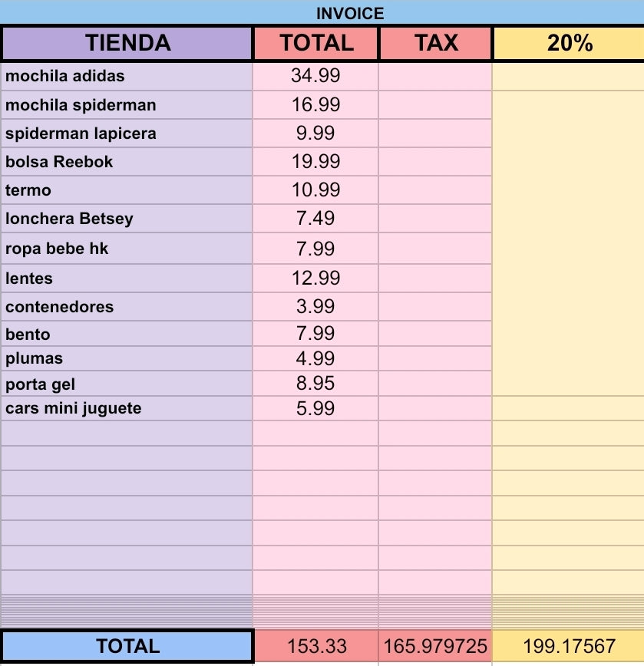Select the 19.99 bolsa Reebok price

[315, 162]
